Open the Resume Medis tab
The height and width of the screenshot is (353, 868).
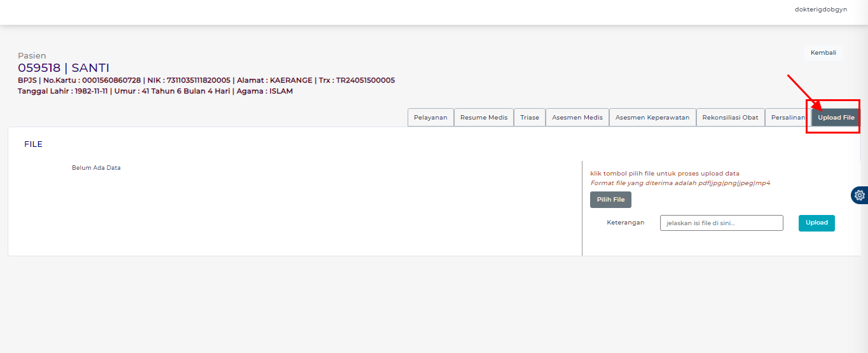[x=484, y=118]
